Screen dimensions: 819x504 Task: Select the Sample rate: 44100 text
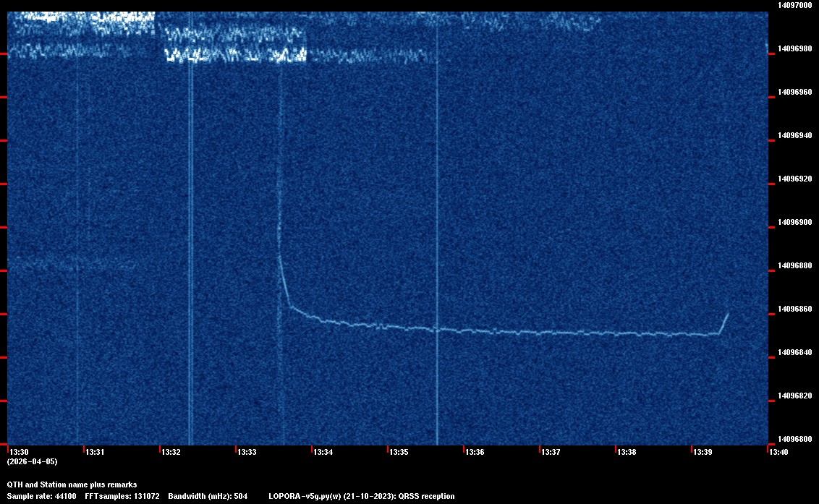42,496
